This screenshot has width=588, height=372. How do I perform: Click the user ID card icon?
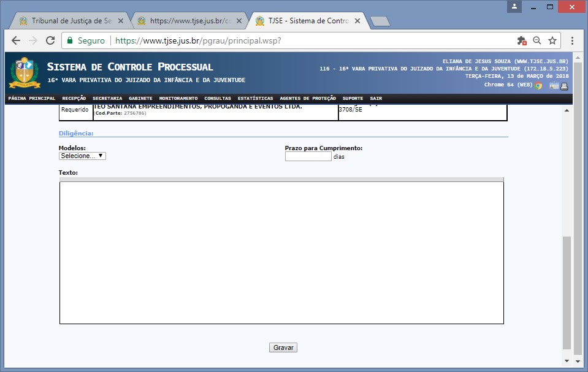pyautogui.click(x=554, y=86)
